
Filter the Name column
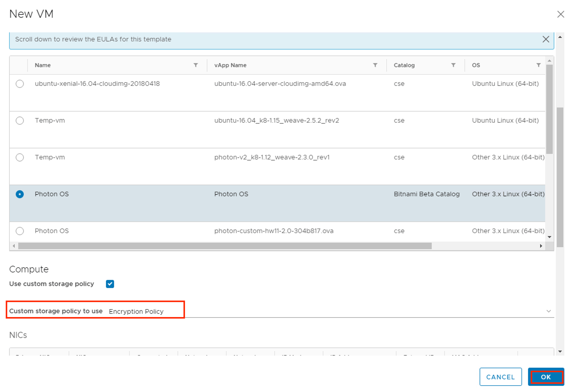(x=195, y=65)
